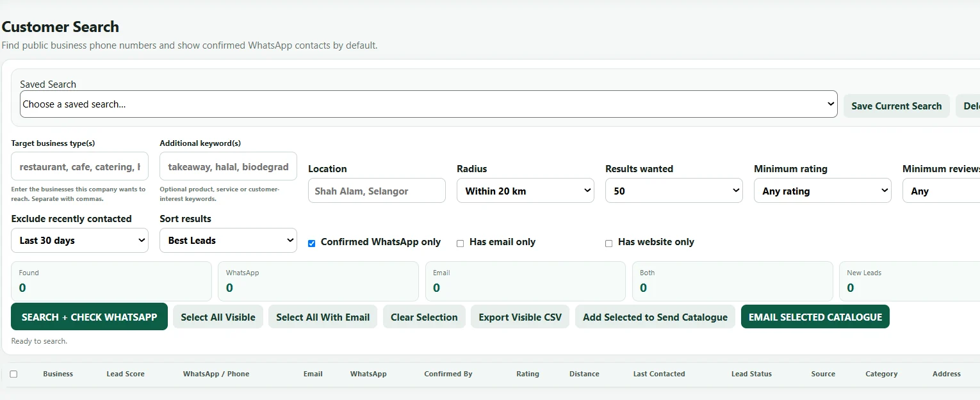
Task: Click the Customer Search heading
Action: pyautogui.click(x=60, y=27)
